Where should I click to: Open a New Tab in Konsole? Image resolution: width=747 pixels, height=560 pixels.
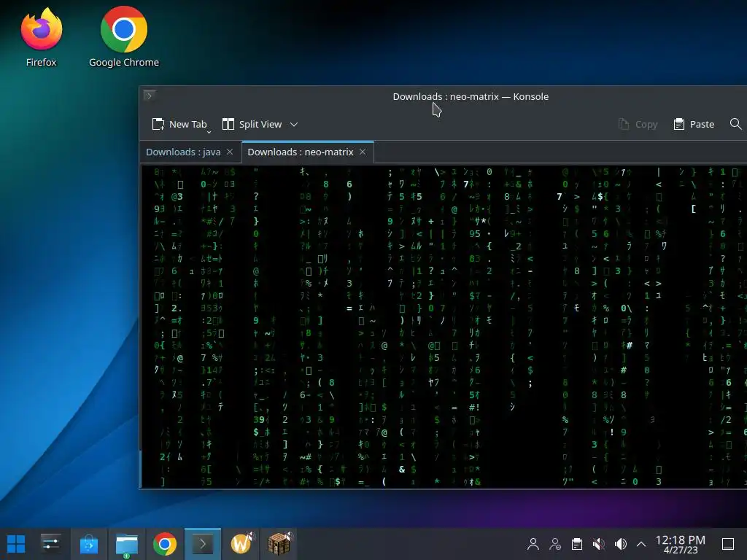point(179,124)
